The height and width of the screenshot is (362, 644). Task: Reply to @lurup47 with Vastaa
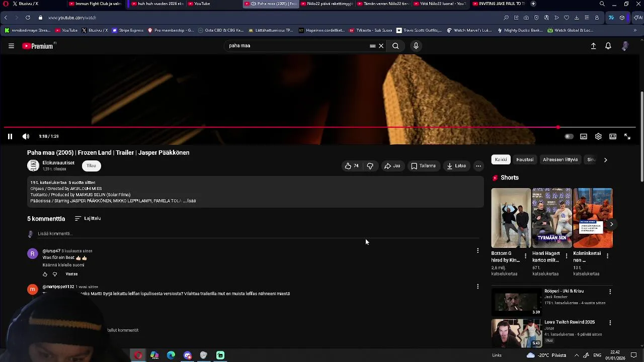point(71,274)
